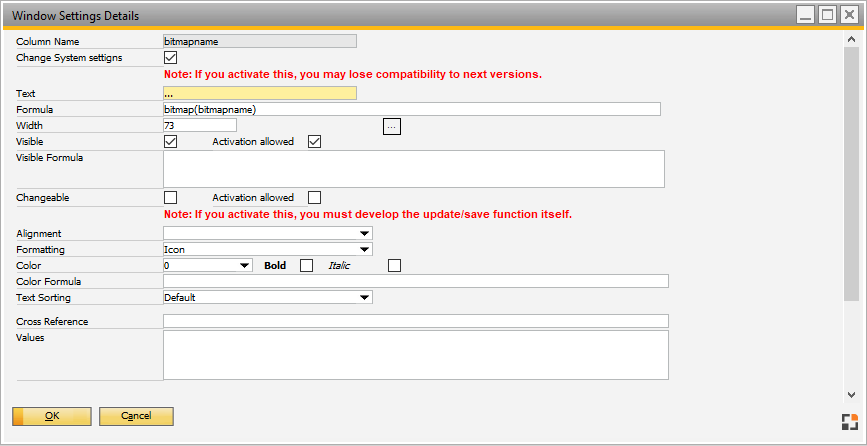The width and height of the screenshot is (867, 446).
Task: Check the Italic checkbox
Action: tap(394, 265)
